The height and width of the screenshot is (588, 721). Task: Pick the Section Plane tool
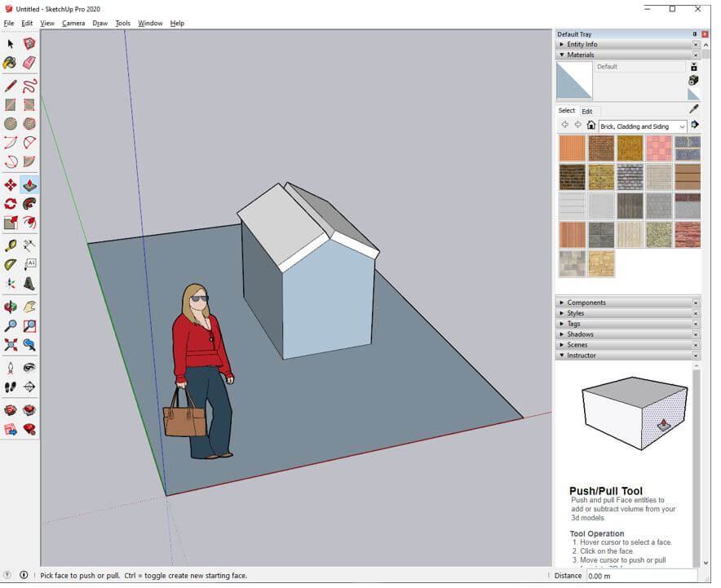click(x=29, y=387)
